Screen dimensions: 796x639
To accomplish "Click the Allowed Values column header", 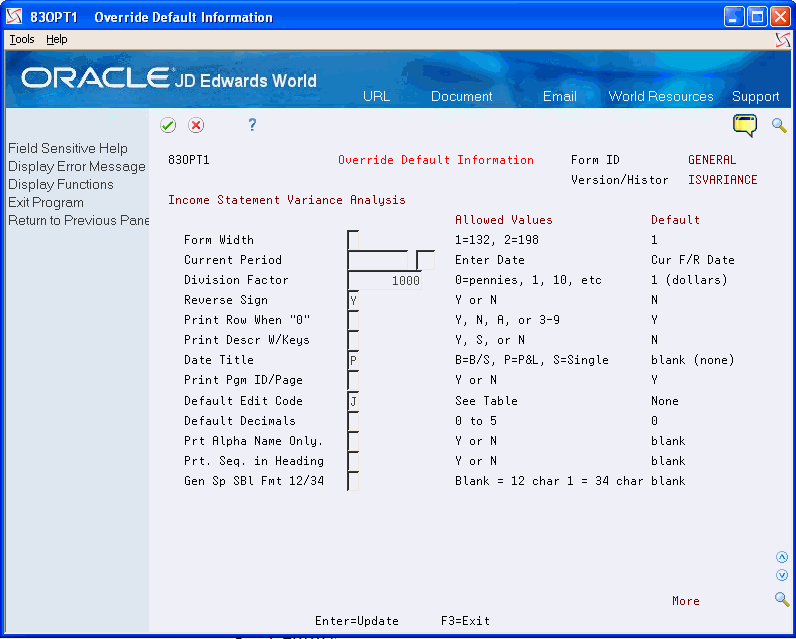I will click(504, 220).
